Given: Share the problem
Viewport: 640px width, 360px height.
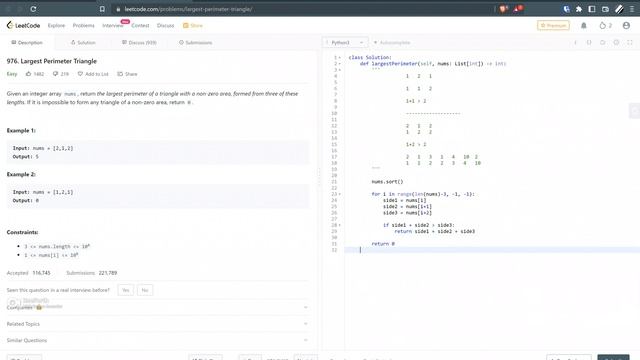Looking at the screenshot, I should click(x=127, y=74).
